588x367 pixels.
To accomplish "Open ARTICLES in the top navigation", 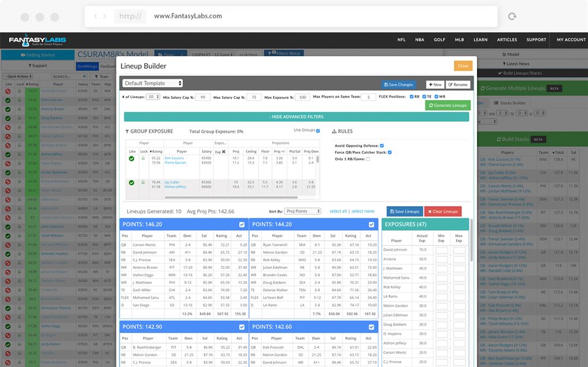I will click(x=507, y=40).
